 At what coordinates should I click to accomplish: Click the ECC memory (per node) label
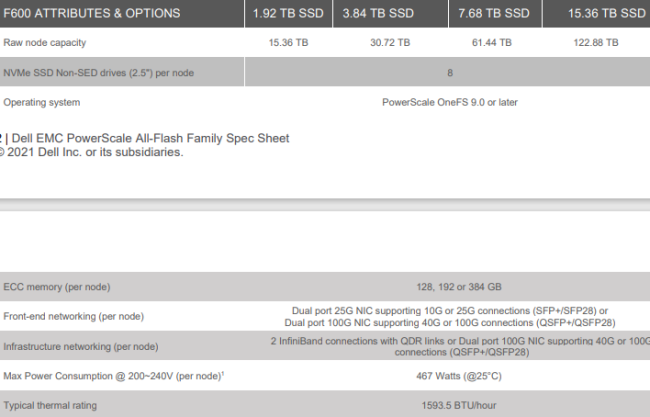57,287
